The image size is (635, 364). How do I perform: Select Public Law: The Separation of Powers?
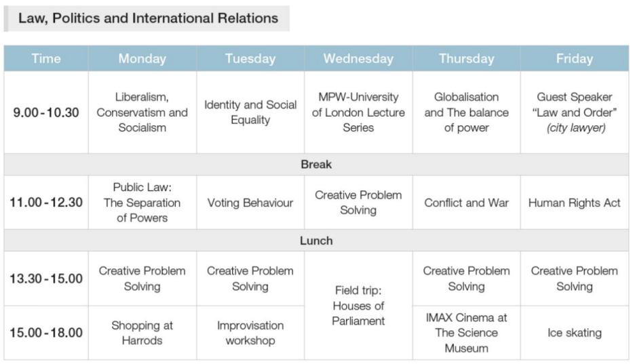click(142, 203)
